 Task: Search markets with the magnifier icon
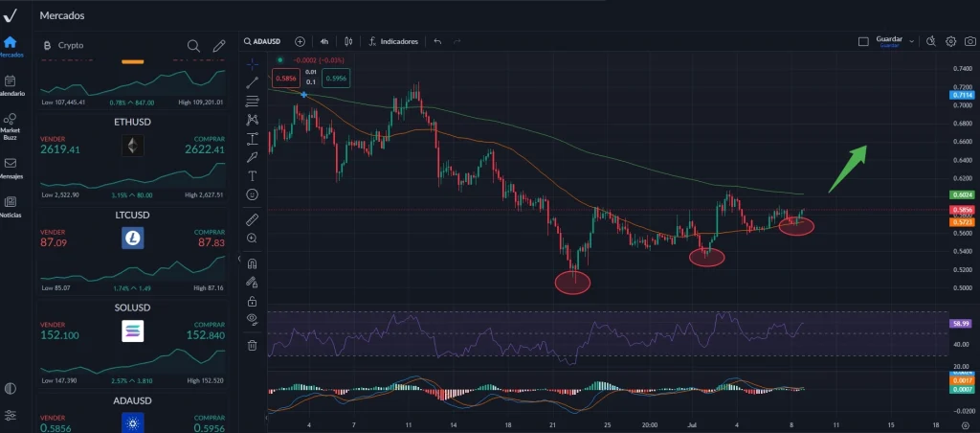click(x=193, y=46)
